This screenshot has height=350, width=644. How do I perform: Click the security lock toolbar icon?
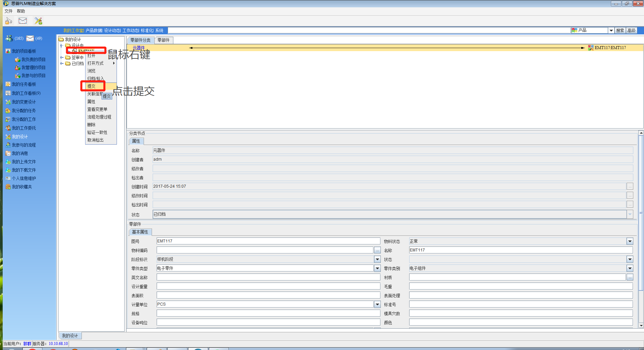click(8, 20)
